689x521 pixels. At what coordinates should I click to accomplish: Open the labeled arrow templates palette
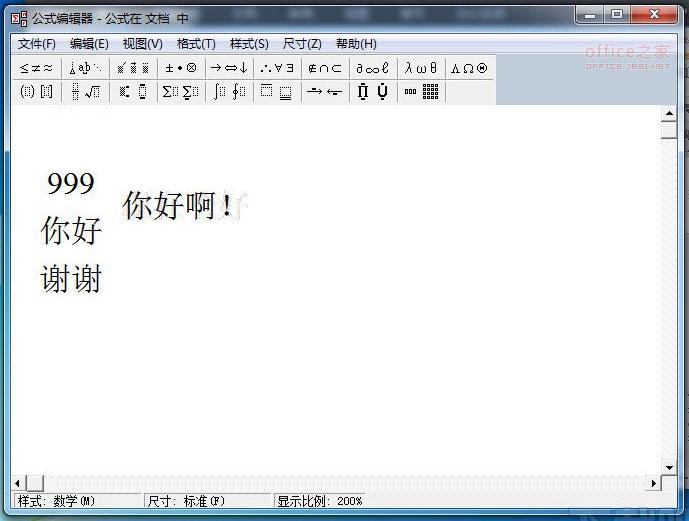point(325,91)
